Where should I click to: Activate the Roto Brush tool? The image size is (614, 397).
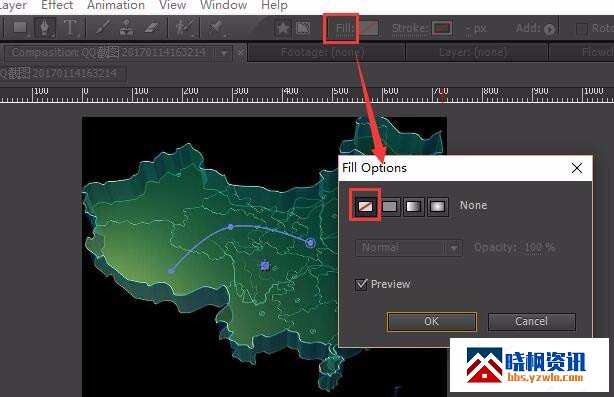click(184, 28)
